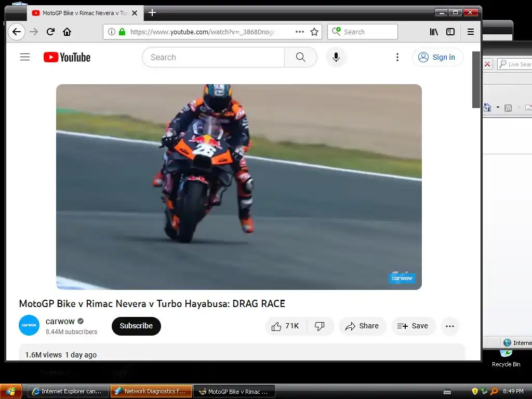Share the video
The width and height of the screenshot is (532, 399).
362,326
